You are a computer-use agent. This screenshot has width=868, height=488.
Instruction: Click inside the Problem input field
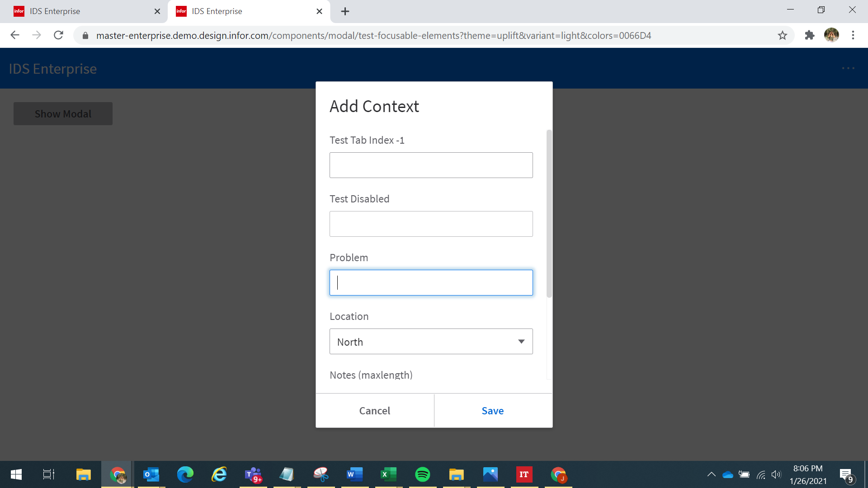point(431,283)
